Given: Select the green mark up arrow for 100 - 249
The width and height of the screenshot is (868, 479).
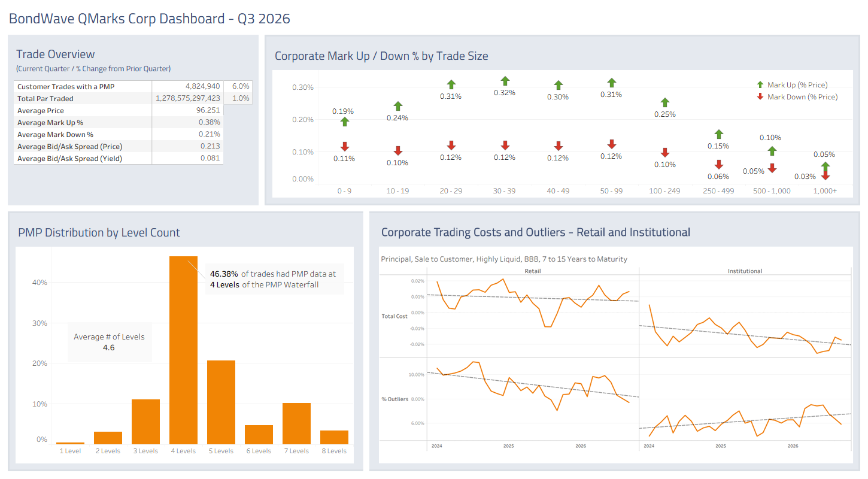Looking at the screenshot, I should (665, 103).
